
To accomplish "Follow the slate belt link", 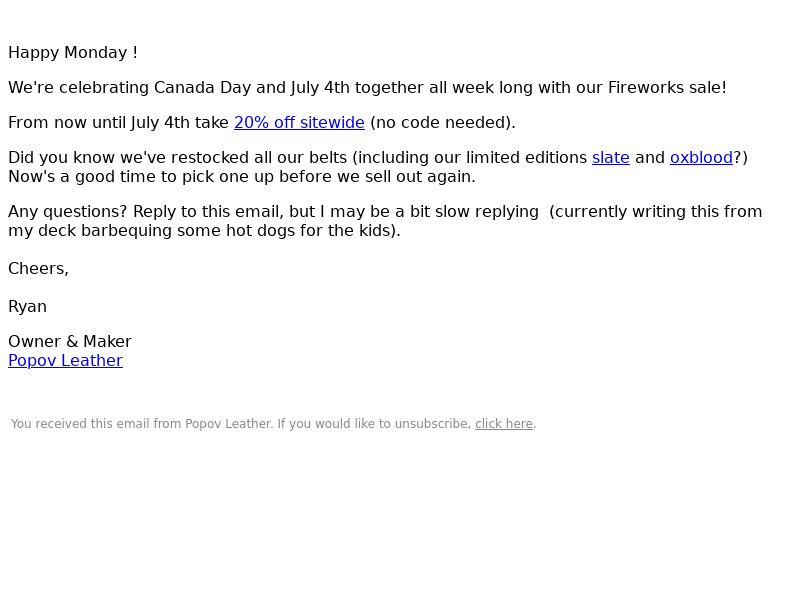I will (x=611, y=158).
